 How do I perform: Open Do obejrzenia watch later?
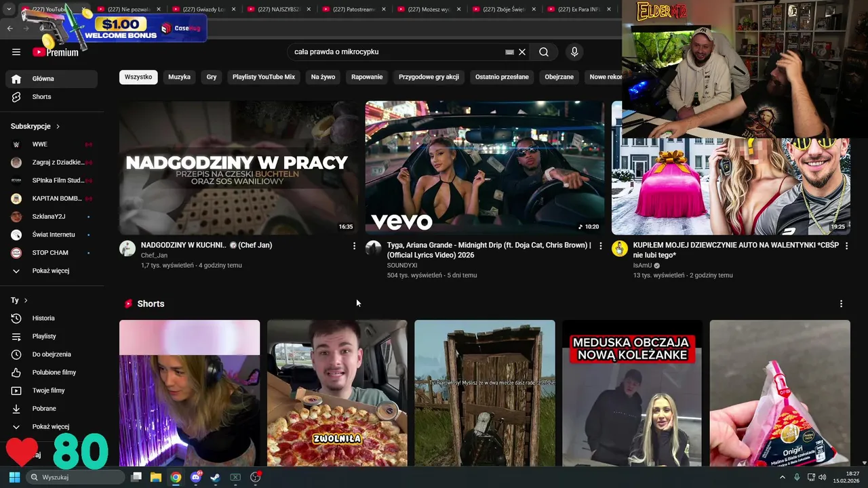[52, 354]
